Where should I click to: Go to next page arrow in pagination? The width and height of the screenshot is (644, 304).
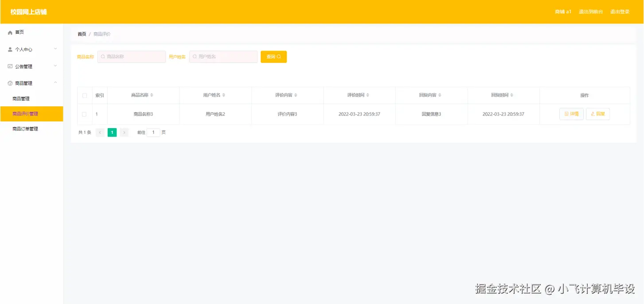tap(124, 133)
